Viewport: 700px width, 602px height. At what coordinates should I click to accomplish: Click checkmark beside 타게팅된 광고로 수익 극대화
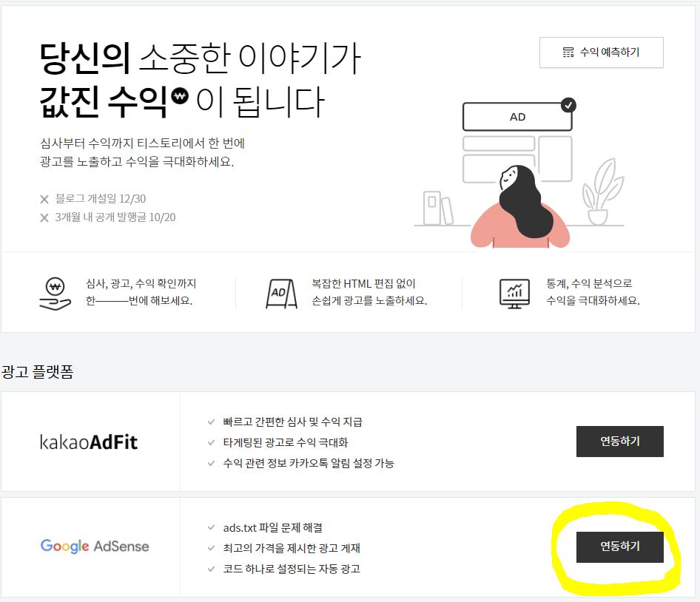pyautogui.click(x=211, y=443)
